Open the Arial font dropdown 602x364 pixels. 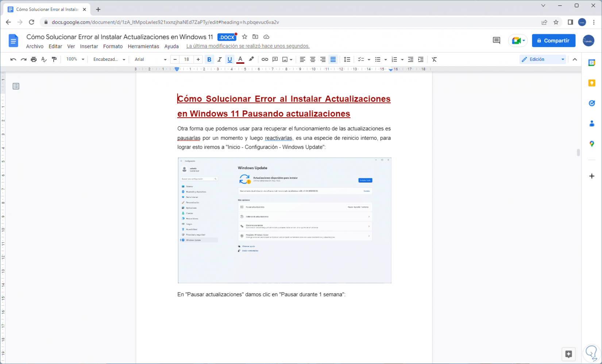coord(150,59)
